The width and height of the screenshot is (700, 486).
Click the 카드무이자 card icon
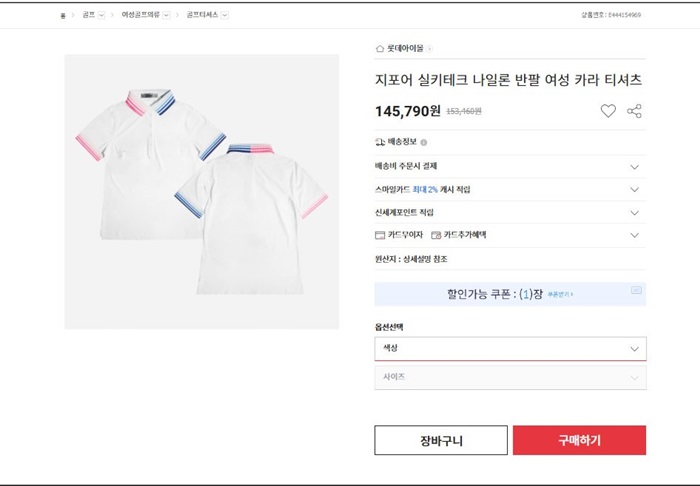click(380, 235)
